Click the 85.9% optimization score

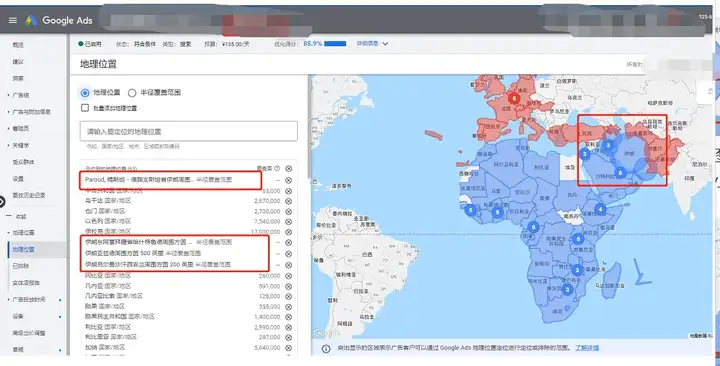point(313,44)
